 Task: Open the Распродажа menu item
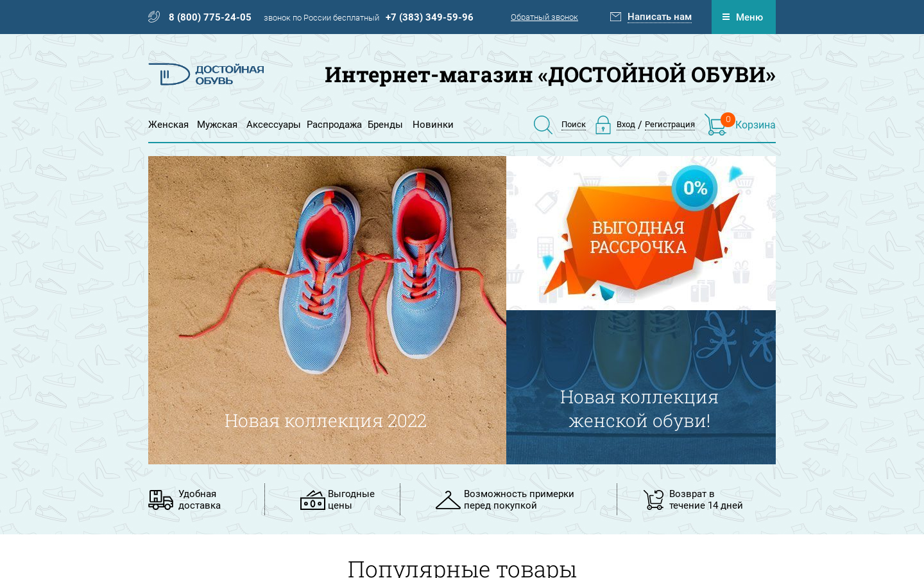(x=334, y=125)
